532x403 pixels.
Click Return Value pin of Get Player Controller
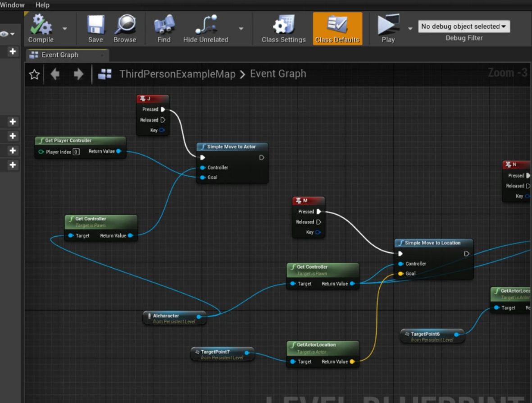119,151
